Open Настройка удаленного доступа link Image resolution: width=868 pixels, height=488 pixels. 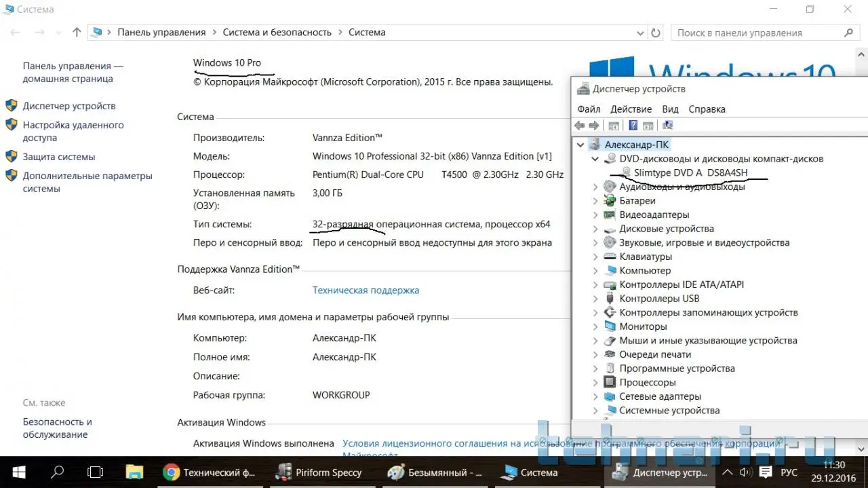pyautogui.click(x=73, y=131)
